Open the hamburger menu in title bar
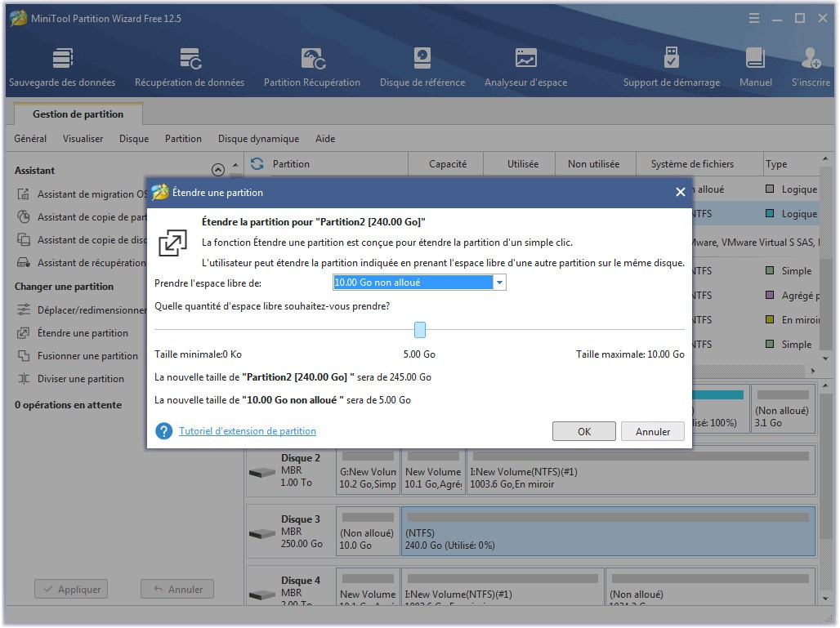This screenshot has height=628, width=840. tap(753, 19)
